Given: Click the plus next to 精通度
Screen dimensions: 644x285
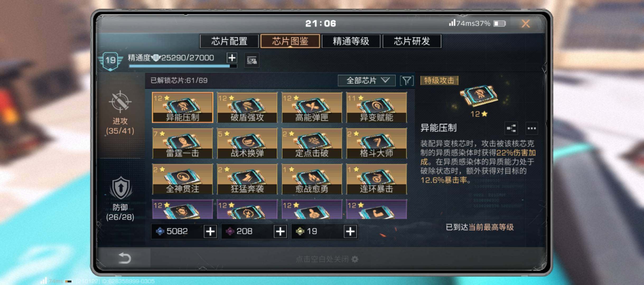Looking at the screenshot, I should [x=232, y=58].
